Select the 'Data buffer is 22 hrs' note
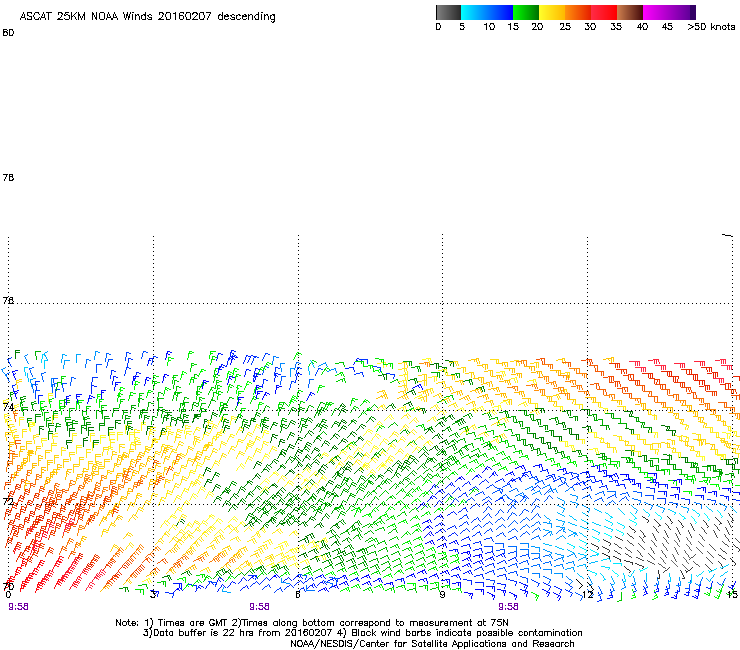Image resolution: width=740 pixels, height=650 pixels. [362, 633]
